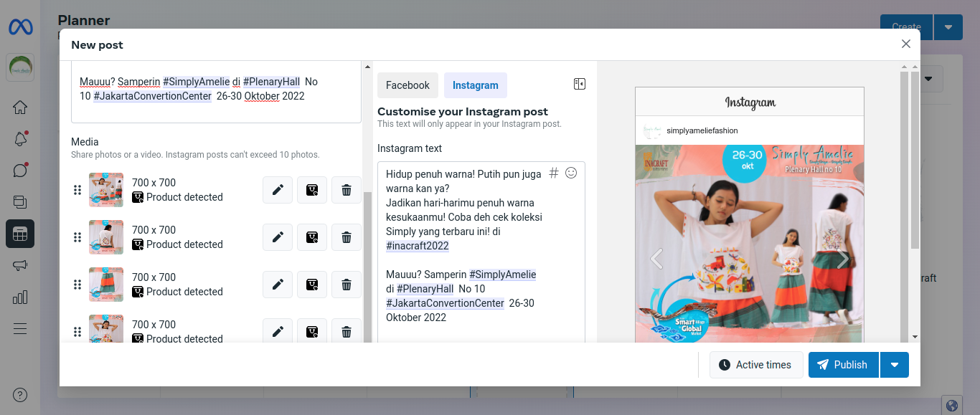Open the Help question mark icon
This screenshot has height=415, width=980.
coord(20,395)
